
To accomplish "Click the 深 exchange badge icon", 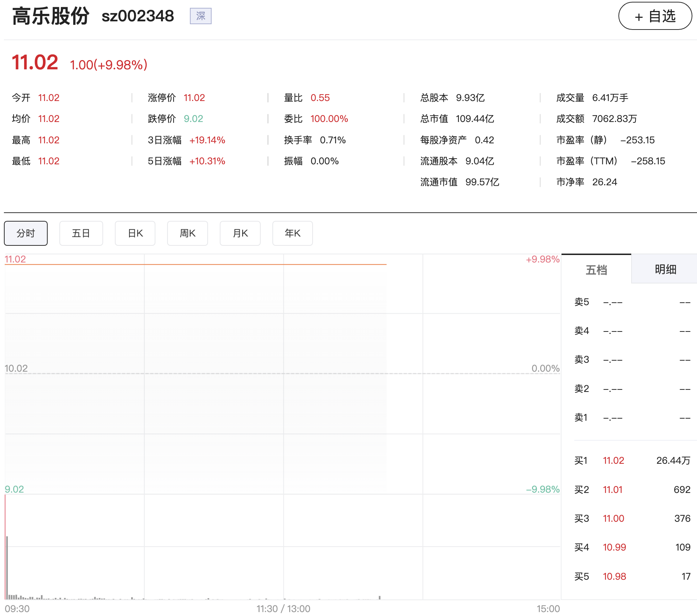I will click(x=201, y=16).
